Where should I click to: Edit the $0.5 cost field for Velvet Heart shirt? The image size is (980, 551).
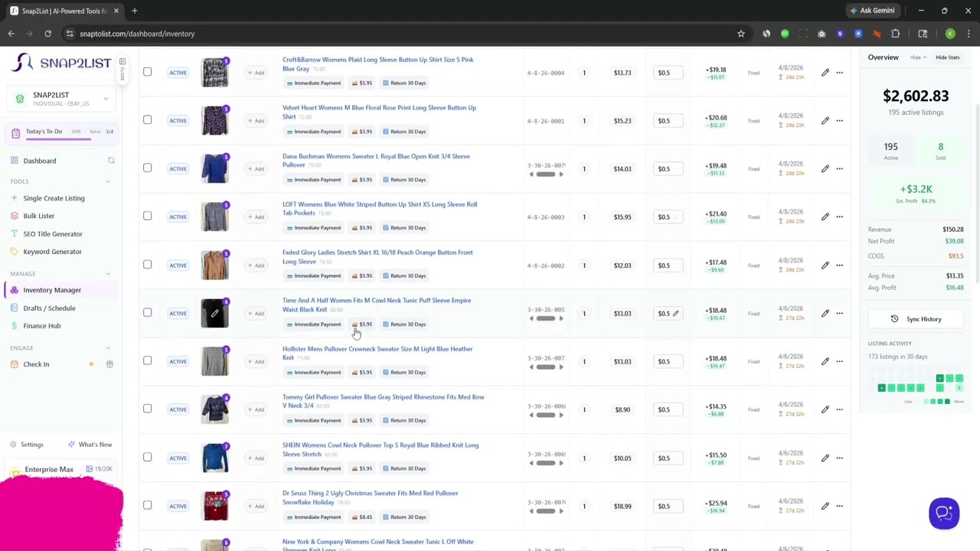tap(668, 121)
